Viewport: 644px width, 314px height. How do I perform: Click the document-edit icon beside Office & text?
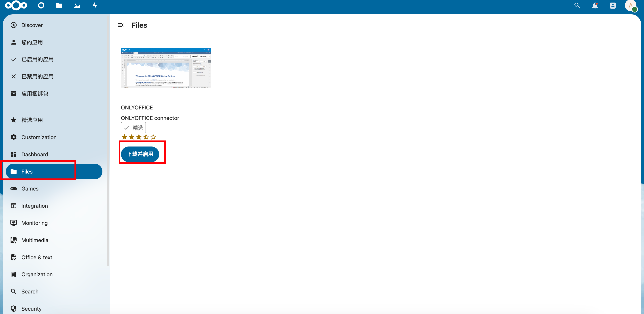[14, 257]
